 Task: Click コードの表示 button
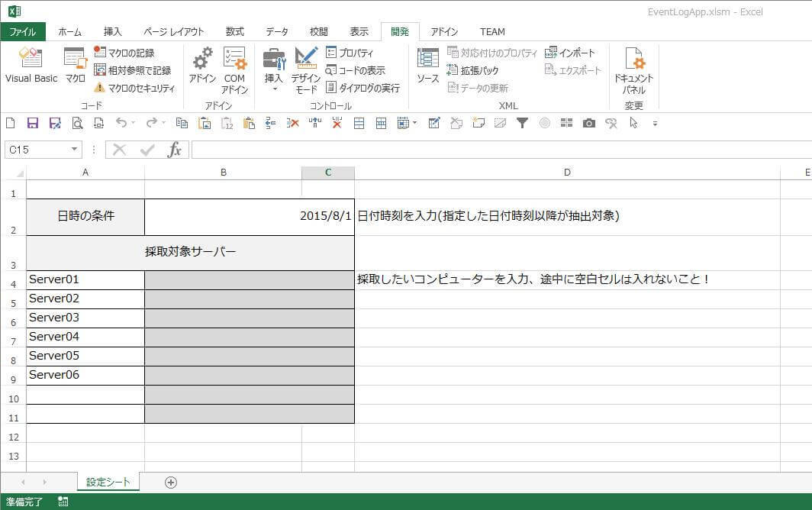pyautogui.click(x=356, y=70)
